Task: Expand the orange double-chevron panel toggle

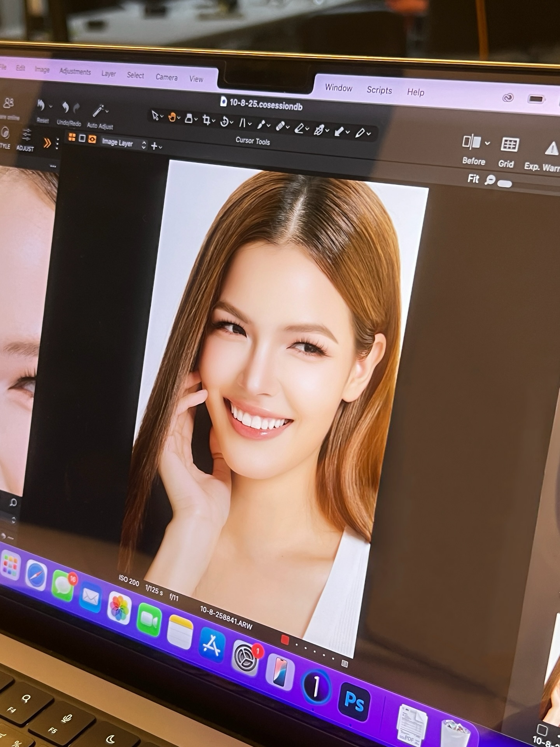Action: pos(47,143)
